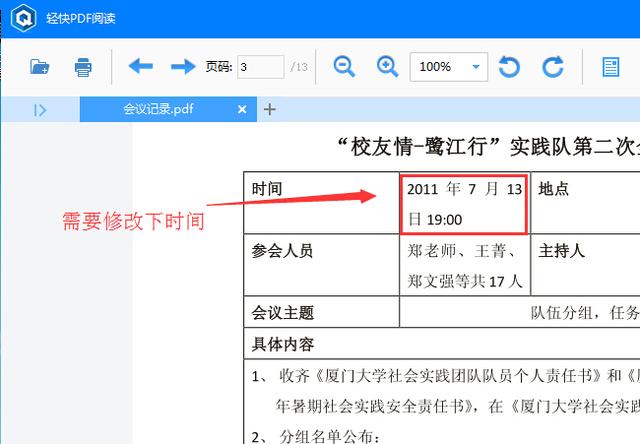Screen dimensions: 640x444
Task: Click item 2 text 分组名单公布
Action: coord(330,437)
